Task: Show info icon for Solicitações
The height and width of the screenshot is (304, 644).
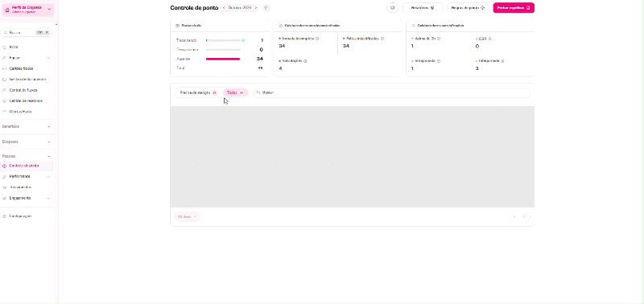Action: coord(305,60)
